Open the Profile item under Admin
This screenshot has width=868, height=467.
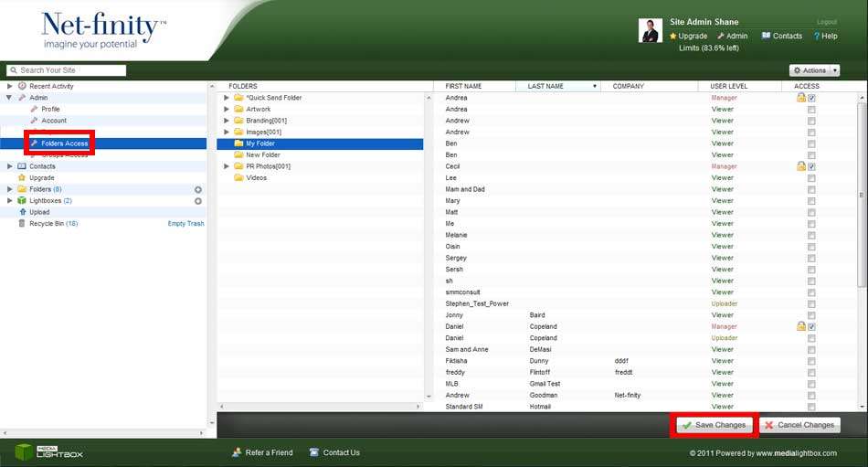[50, 109]
